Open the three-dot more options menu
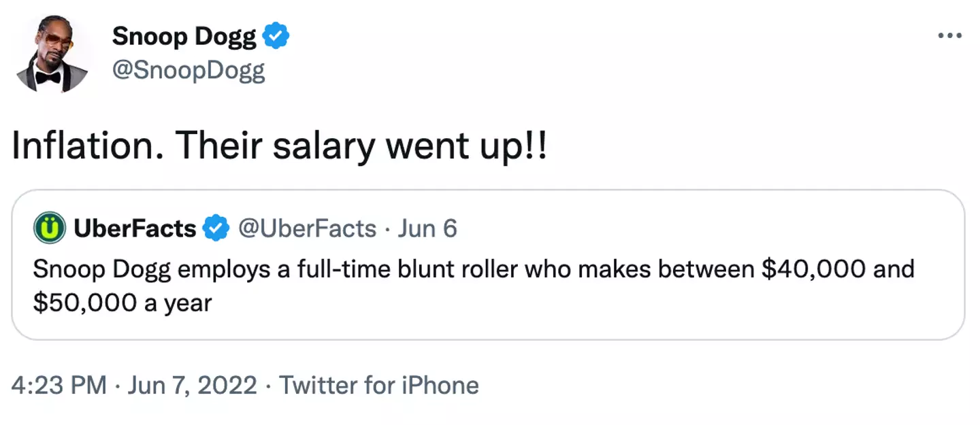 949,36
